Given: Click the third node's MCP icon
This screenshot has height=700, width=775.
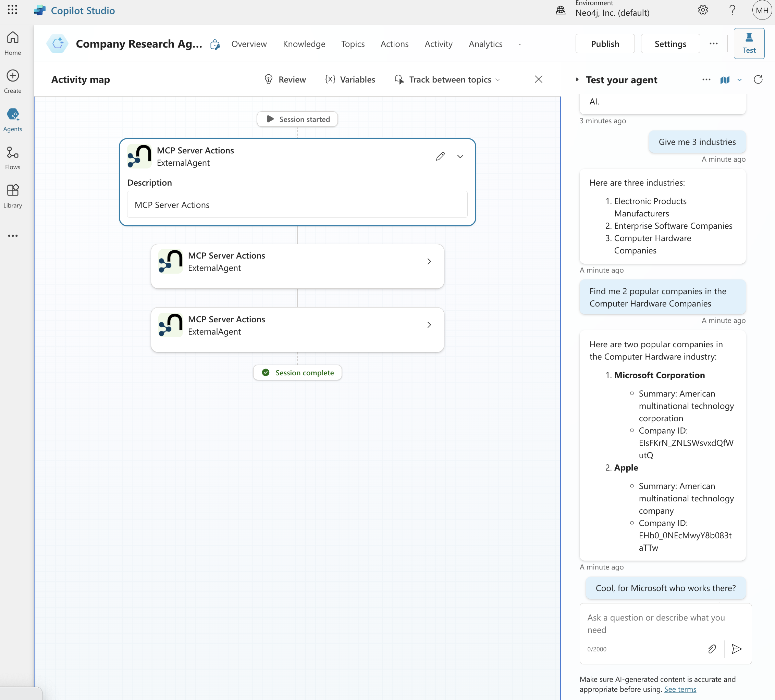Looking at the screenshot, I should [170, 325].
